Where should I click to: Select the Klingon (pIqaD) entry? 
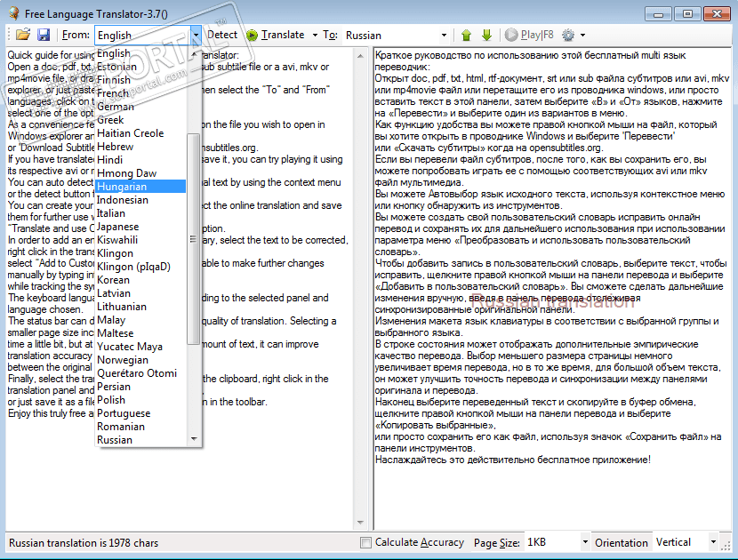(x=140, y=267)
